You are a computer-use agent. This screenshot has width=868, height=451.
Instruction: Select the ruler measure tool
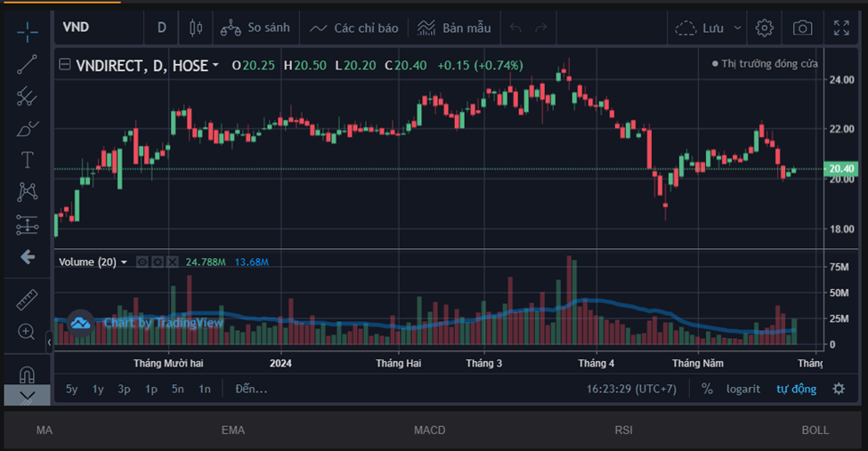[27, 300]
